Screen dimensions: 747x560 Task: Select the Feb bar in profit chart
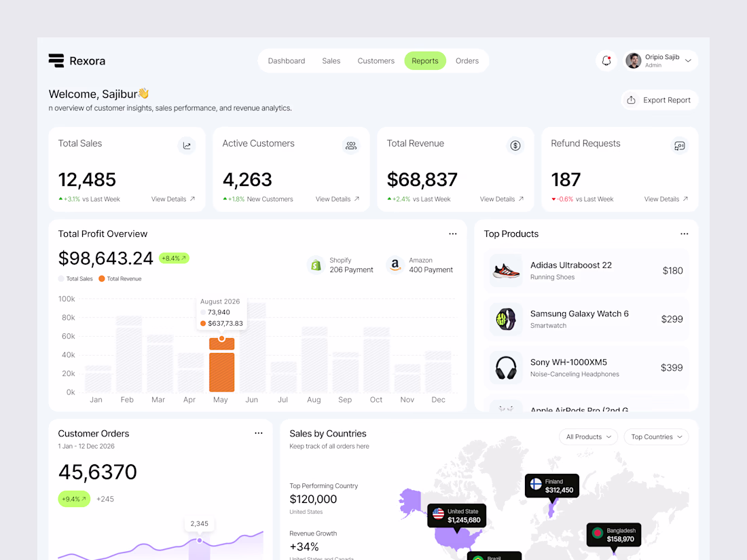(x=128, y=354)
